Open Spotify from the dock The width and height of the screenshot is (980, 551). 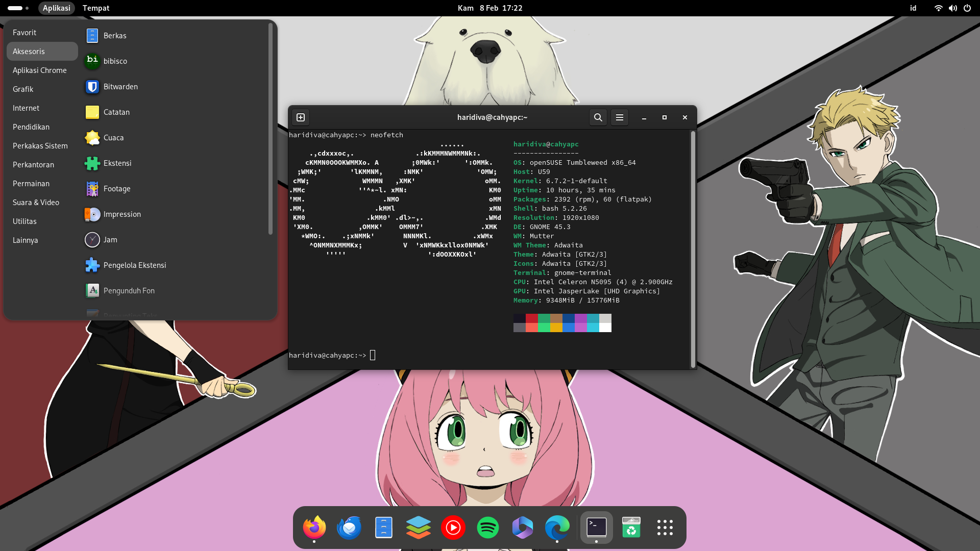click(488, 527)
